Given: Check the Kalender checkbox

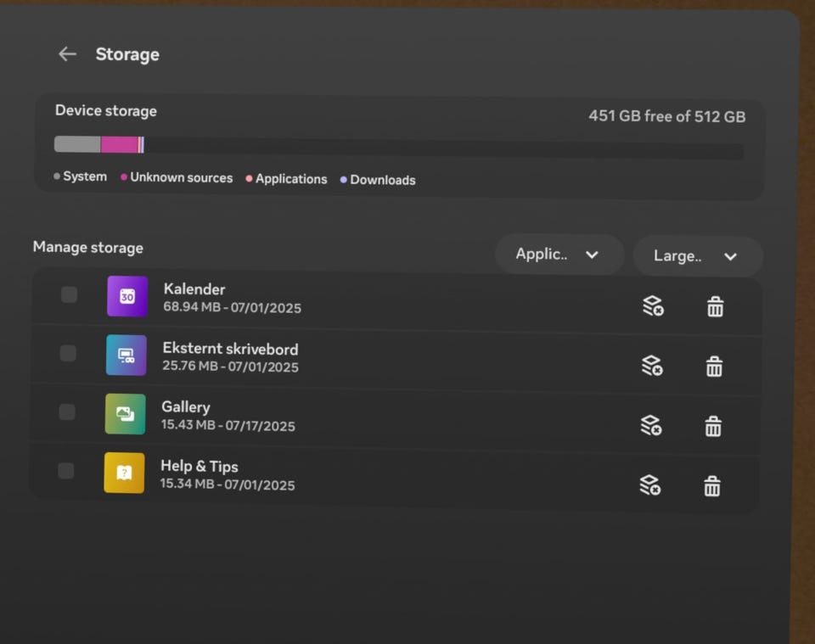Looking at the screenshot, I should [69, 294].
